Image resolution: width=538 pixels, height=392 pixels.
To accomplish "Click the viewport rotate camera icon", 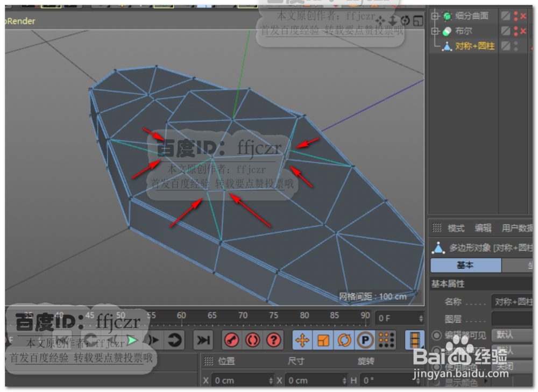I will click(x=405, y=21).
